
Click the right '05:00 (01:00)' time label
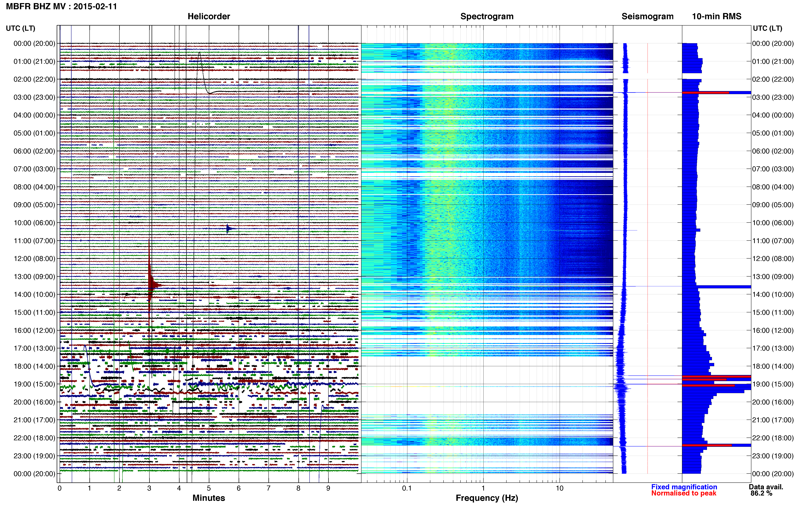point(773,133)
